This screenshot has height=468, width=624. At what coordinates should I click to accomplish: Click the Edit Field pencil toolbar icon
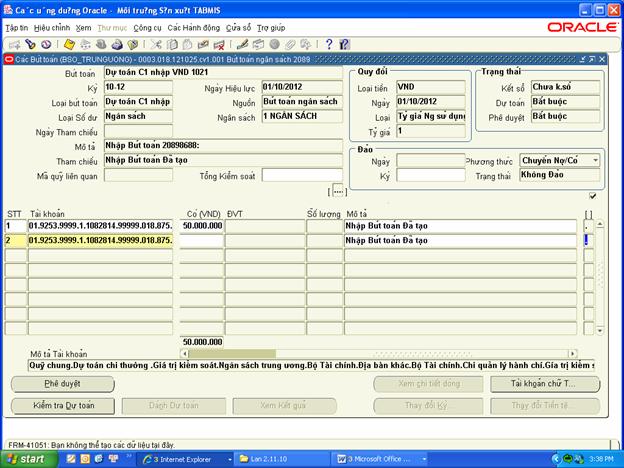[242, 45]
